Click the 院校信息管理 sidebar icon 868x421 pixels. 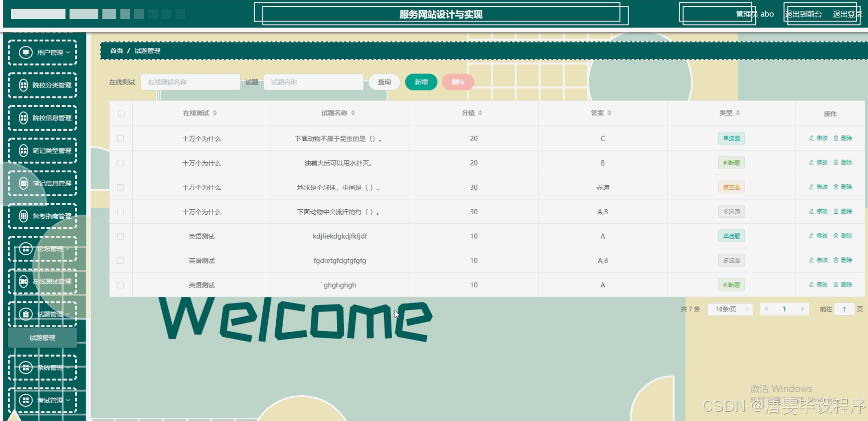[x=23, y=118]
